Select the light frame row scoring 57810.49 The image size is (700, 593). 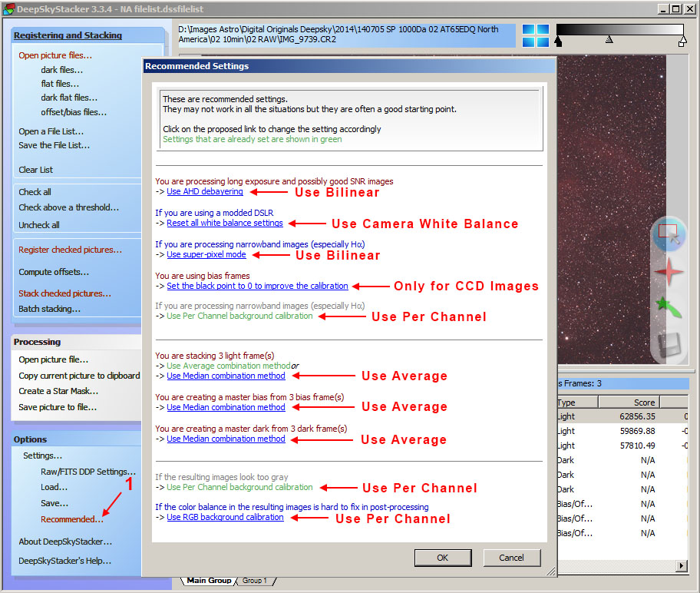pyautogui.click(x=622, y=446)
